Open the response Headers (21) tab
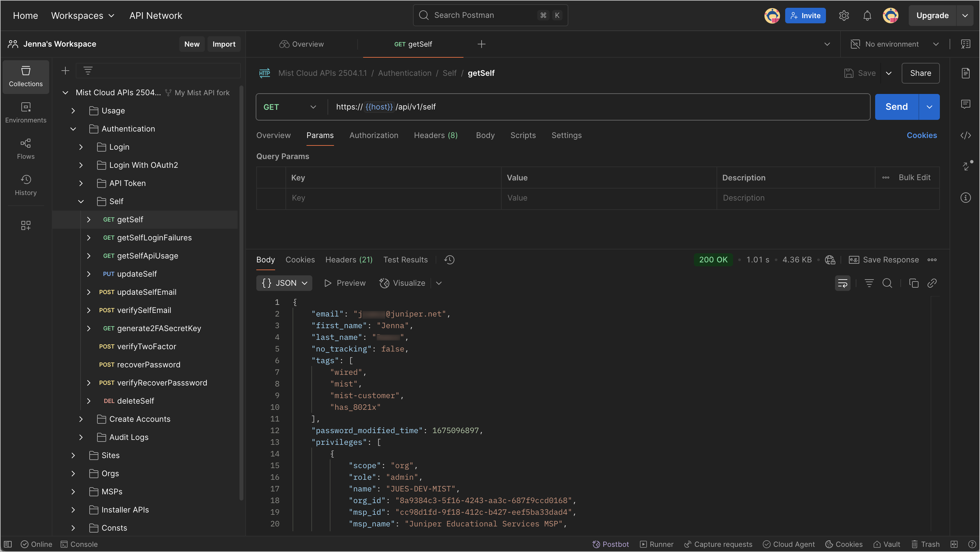Screen dimensions: 980x552 pyautogui.click(x=349, y=259)
